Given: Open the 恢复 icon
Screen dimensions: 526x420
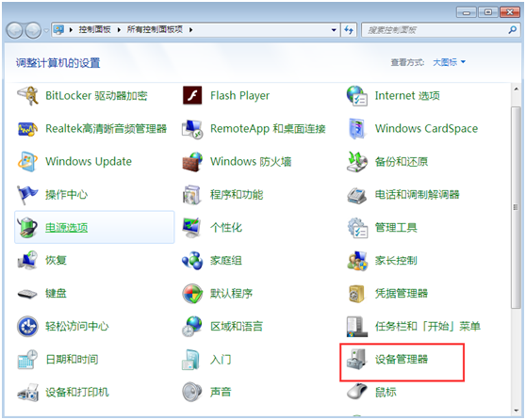Looking at the screenshot, I should 27,261.
